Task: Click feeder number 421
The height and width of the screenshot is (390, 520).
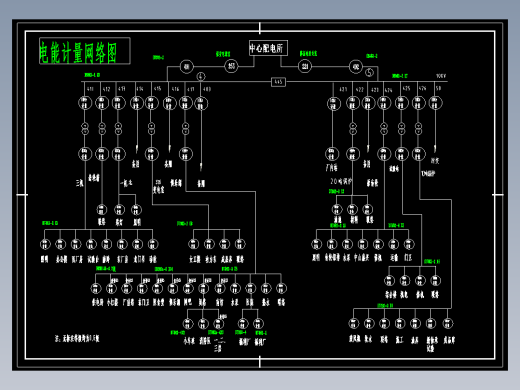Action: 343,89
